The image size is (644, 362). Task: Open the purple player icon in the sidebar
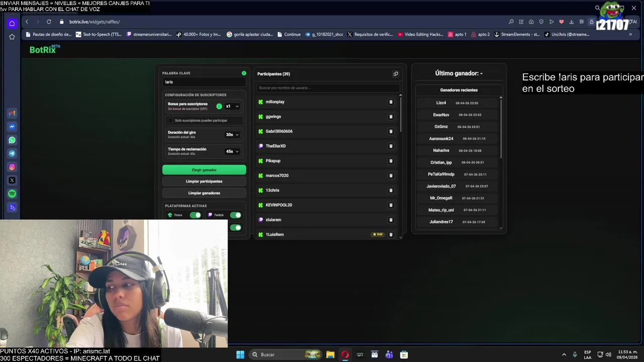point(12,207)
